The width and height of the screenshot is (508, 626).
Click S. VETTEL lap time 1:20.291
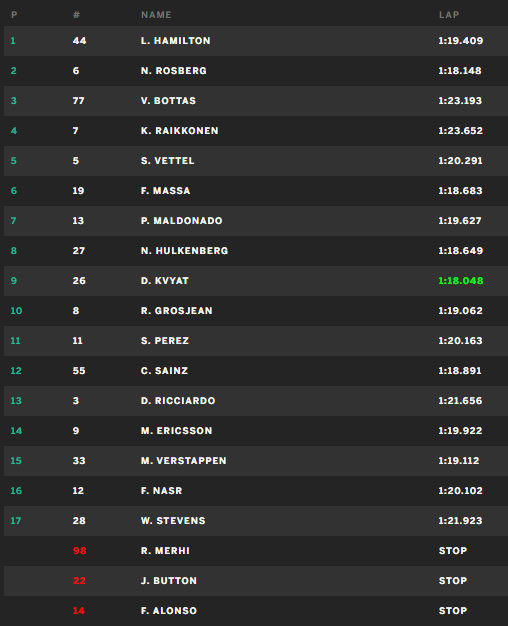pyautogui.click(x=460, y=160)
